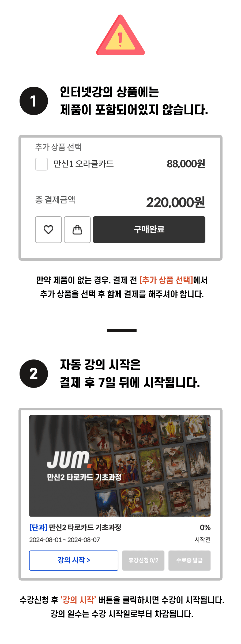Click the 수료증 발급 button
Viewport: 241px width, 644px height.
[189, 560]
